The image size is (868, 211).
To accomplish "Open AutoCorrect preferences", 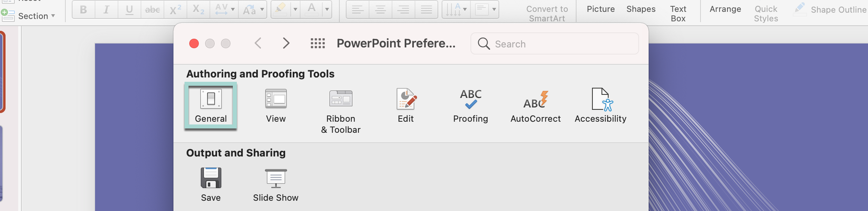I will tap(535, 105).
